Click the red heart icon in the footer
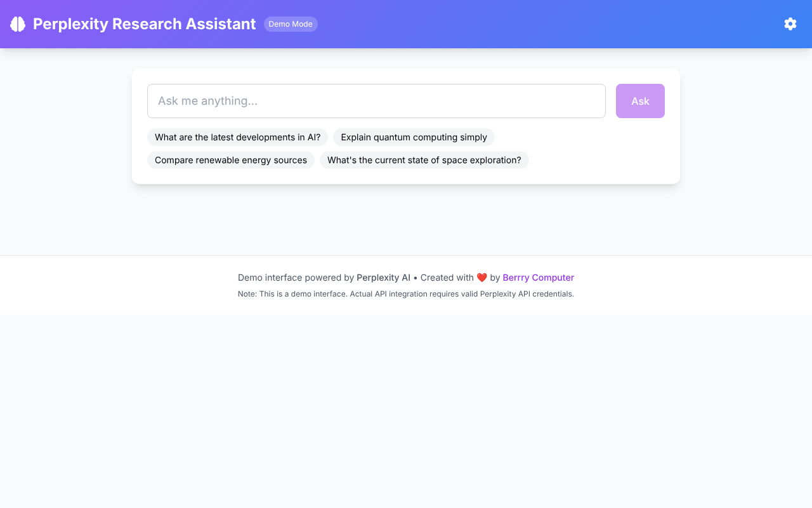 click(482, 277)
